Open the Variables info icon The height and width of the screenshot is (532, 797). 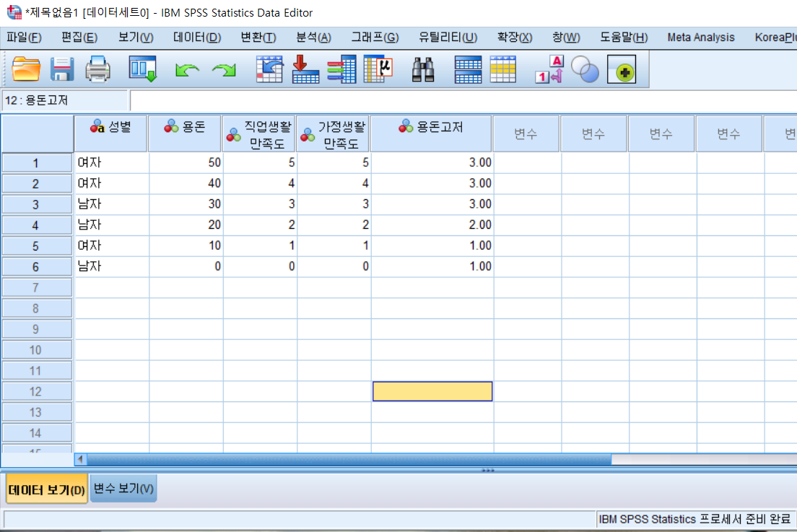[x=341, y=69]
